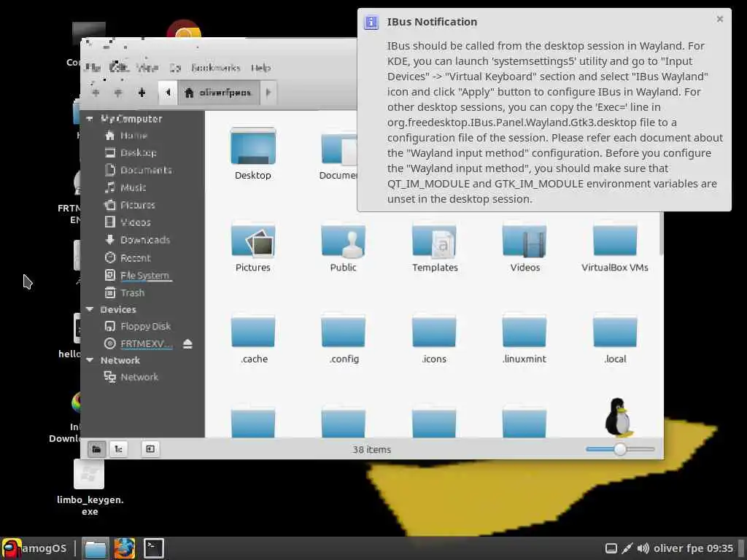Click the oliverfpeos path bar button
The image size is (747, 560).
click(x=219, y=93)
